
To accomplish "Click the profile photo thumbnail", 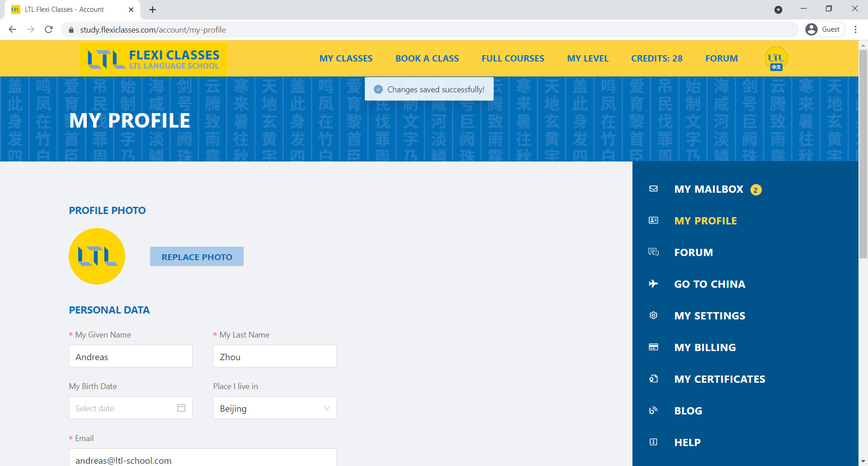I will (97, 256).
